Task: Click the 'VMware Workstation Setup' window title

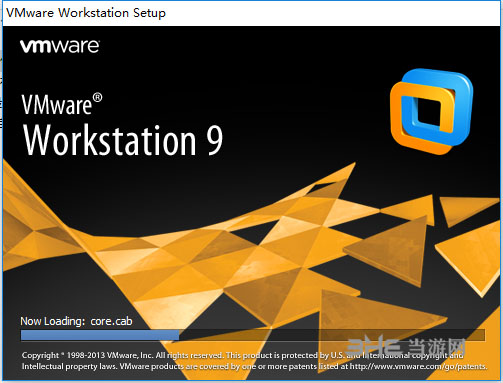Action: tap(86, 13)
